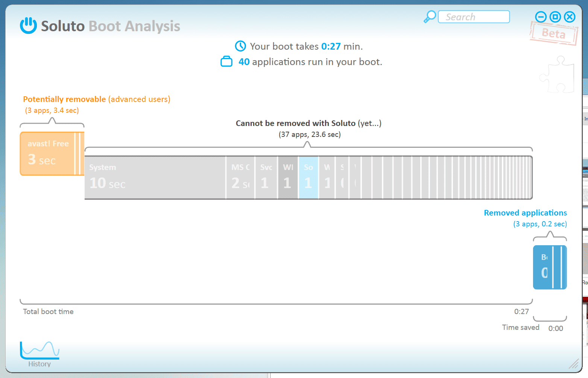Open the History graph icon
Screen dimensions: 588x378
point(40,350)
